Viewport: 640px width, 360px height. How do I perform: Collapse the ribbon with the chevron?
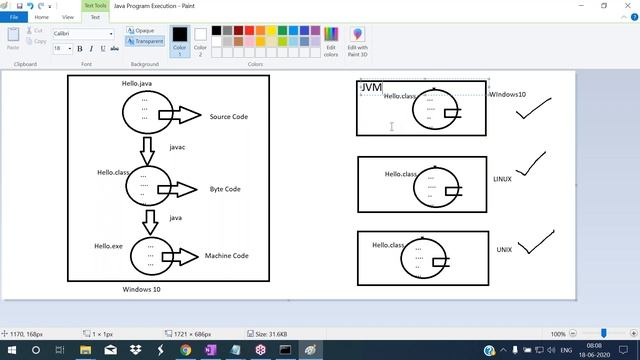(x=624, y=17)
